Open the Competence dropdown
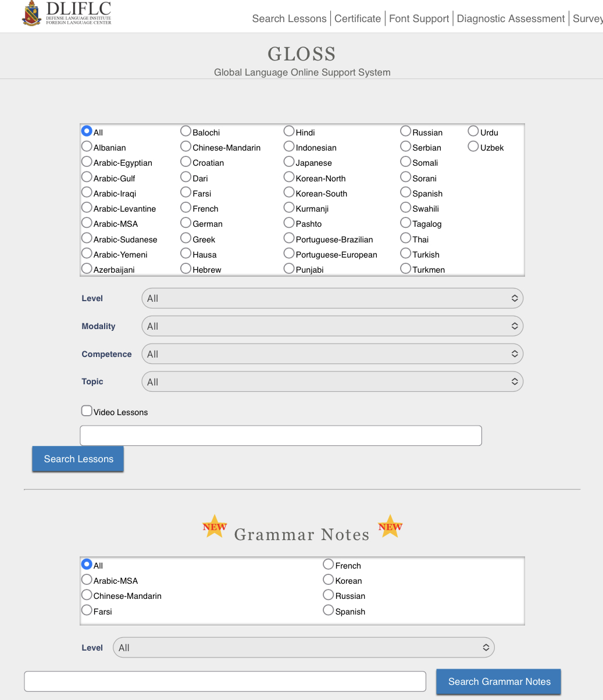 333,354
